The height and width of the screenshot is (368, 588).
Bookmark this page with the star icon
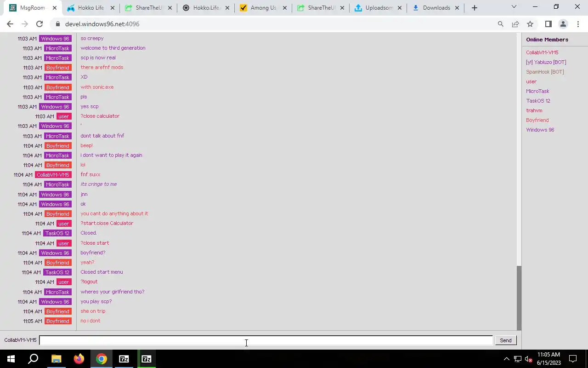click(x=530, y=24)
